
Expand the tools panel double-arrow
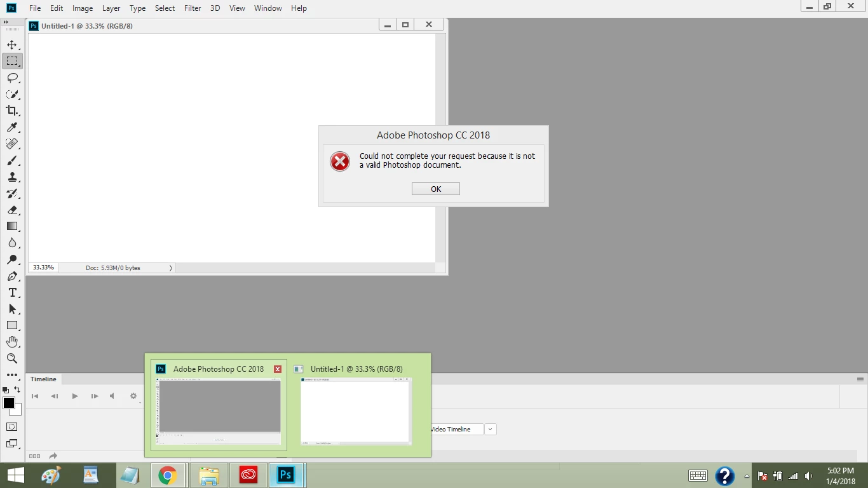tap(6, 22)
